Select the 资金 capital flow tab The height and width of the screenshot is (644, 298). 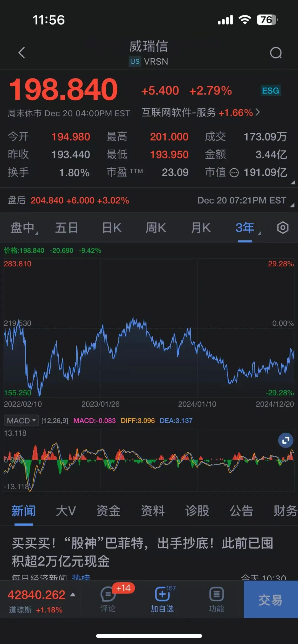(108, 511)
